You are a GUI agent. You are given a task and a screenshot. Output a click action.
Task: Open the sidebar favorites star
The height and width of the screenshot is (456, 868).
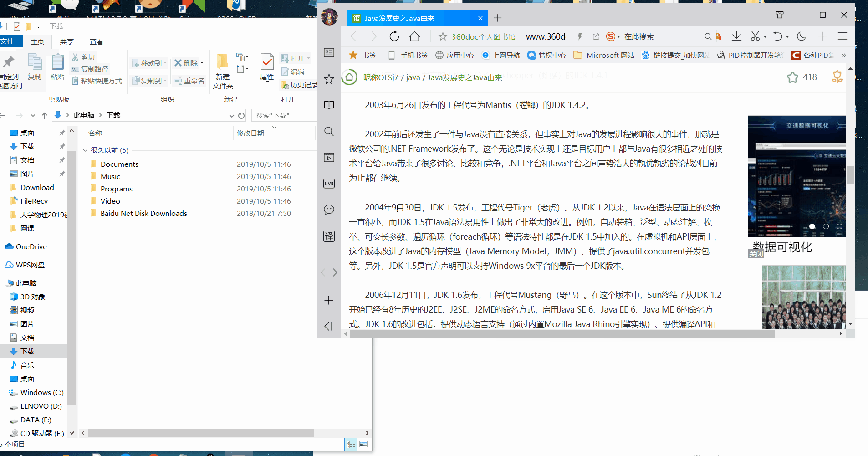tap(329, 79)
